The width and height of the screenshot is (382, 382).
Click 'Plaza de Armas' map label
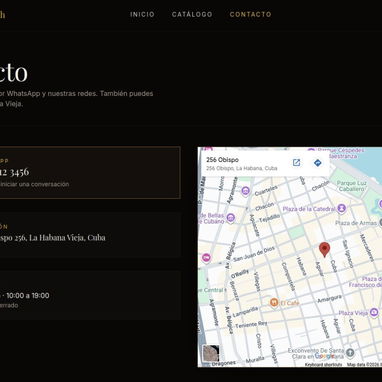pyautogui.click(x=356, y=223)
